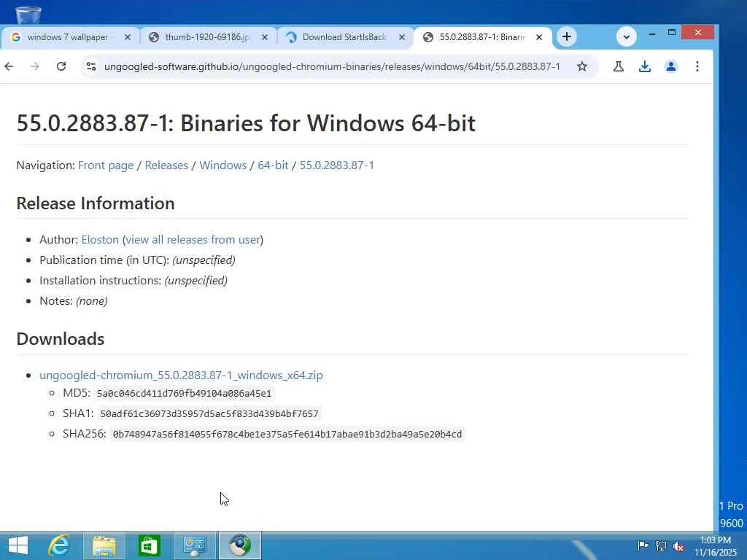Reload the current page
Viewport: 747px width, 560px height.
click(x=61, y=66)
